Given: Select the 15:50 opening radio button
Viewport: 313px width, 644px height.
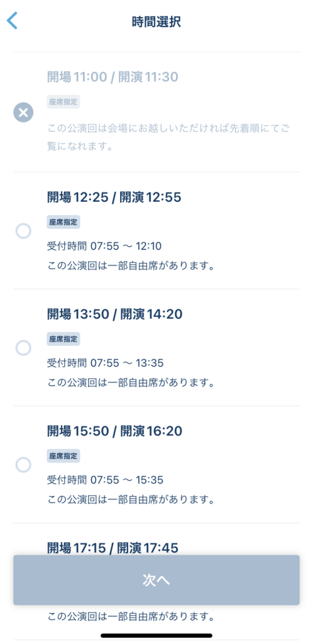Looking at the screenshot, I should click(x=23, y=465).
